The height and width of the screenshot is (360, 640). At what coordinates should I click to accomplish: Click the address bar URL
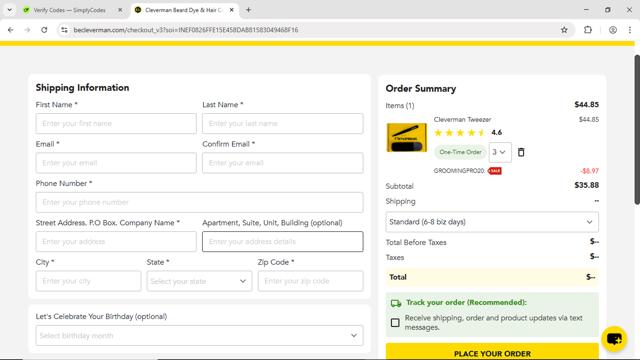point(186,30)
